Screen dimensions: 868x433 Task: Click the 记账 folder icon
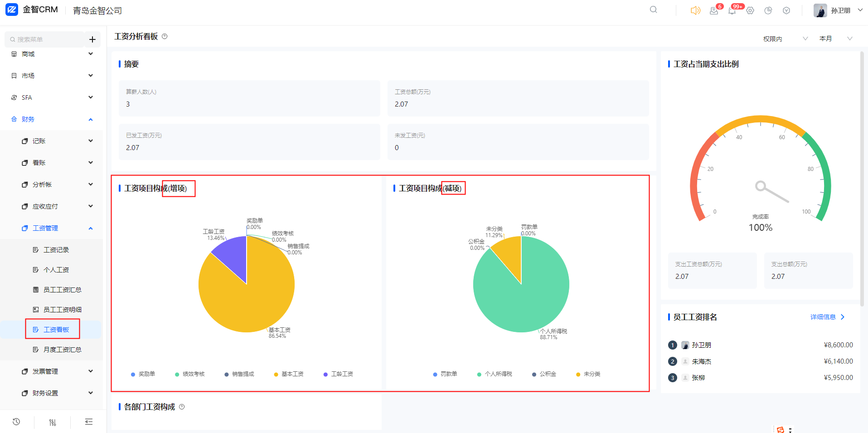[x=25, y=141]
